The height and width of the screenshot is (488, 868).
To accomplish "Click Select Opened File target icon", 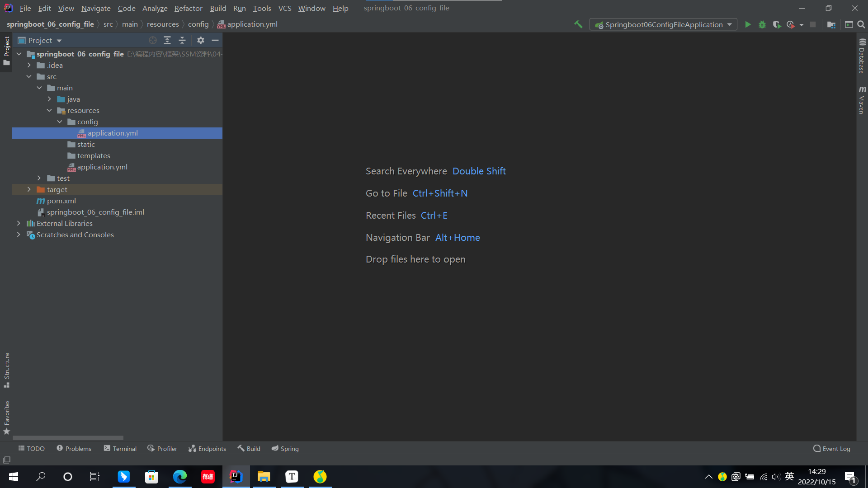I will pos(153,40).
